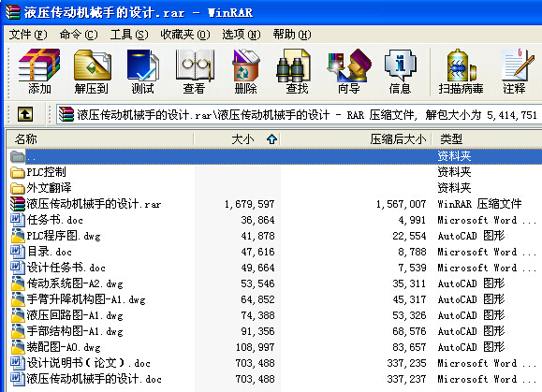The width and height of the screenshot is (542, 392).
Task: Click the AutoCAD icon of 手部结构图-A1.dwg
Action: [x=18, y=331]
